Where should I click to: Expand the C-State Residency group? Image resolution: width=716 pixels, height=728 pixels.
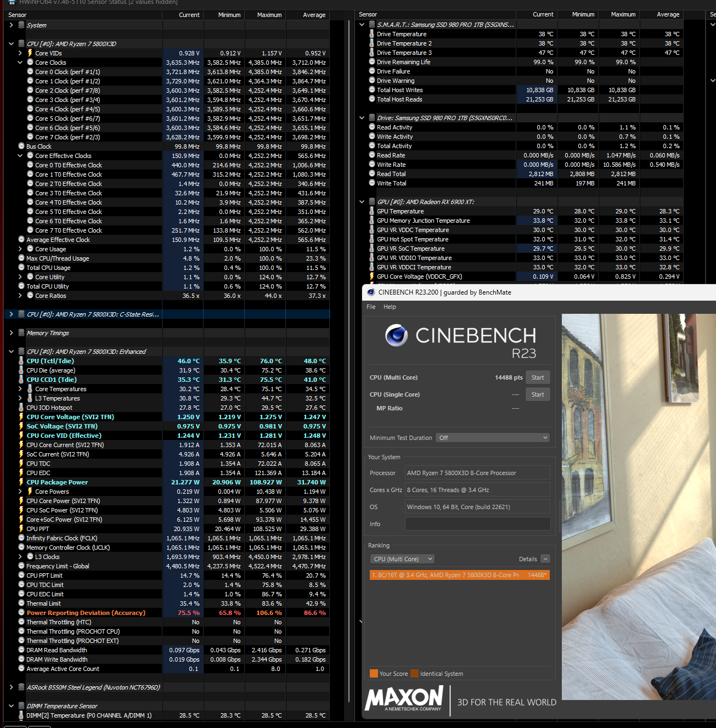click(x=11, y=314)
